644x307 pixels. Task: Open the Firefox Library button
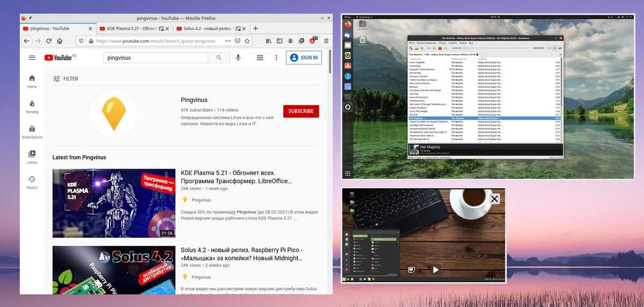[x=269, y=41]
